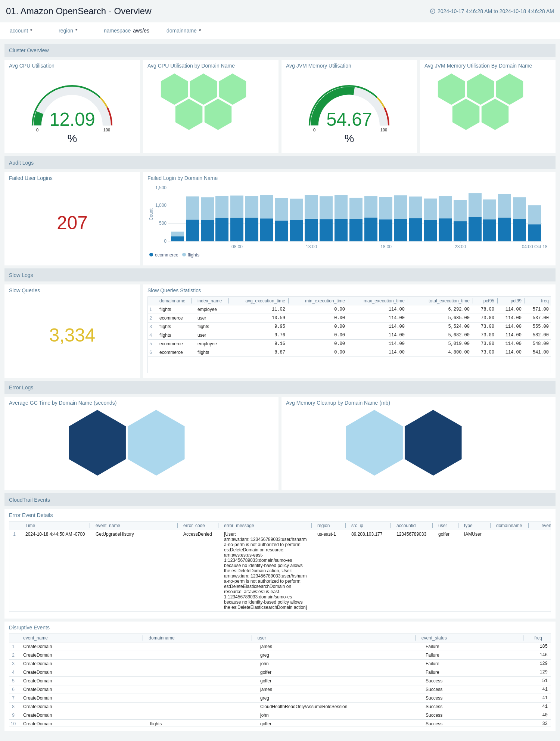The height and width of the screenshot is (741, 560).
Task: Sort Error Event Details by event_name
Action: (108, 526)
